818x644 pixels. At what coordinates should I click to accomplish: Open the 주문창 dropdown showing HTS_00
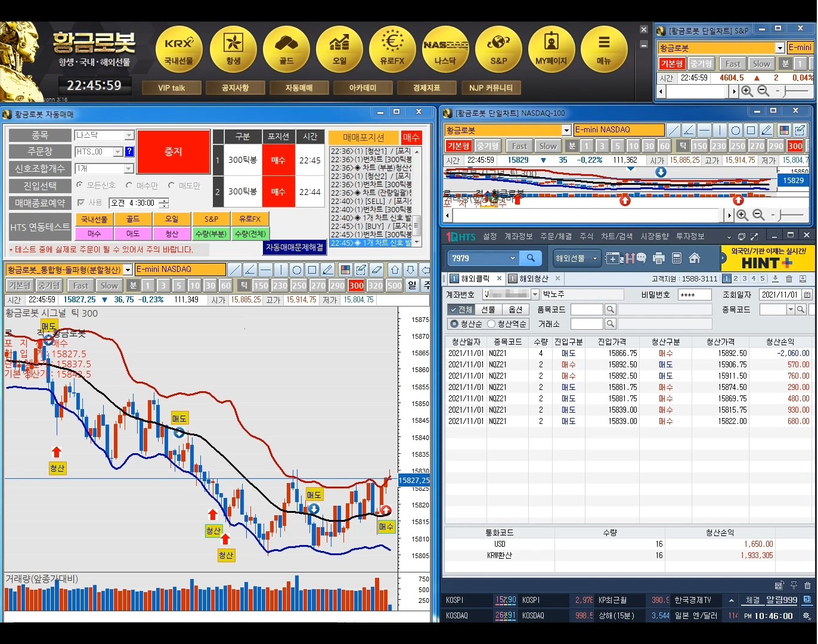point(117,152)
